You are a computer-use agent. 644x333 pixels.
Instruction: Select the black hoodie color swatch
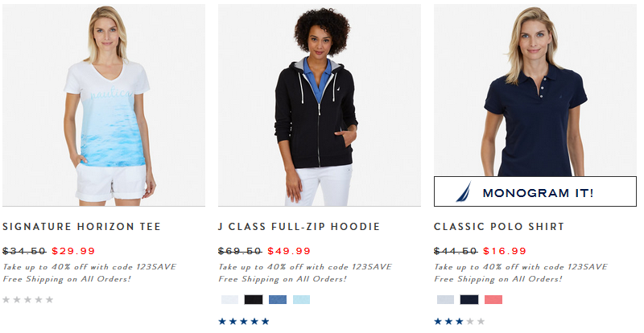click(254, 300)
